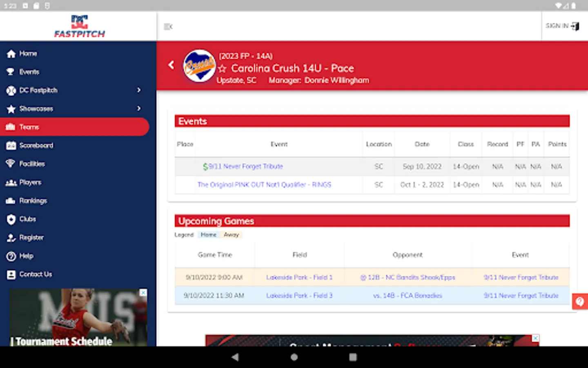The image size is (588, 368).
Task: Click the Showcases star icon
Action: pos(11,109)
